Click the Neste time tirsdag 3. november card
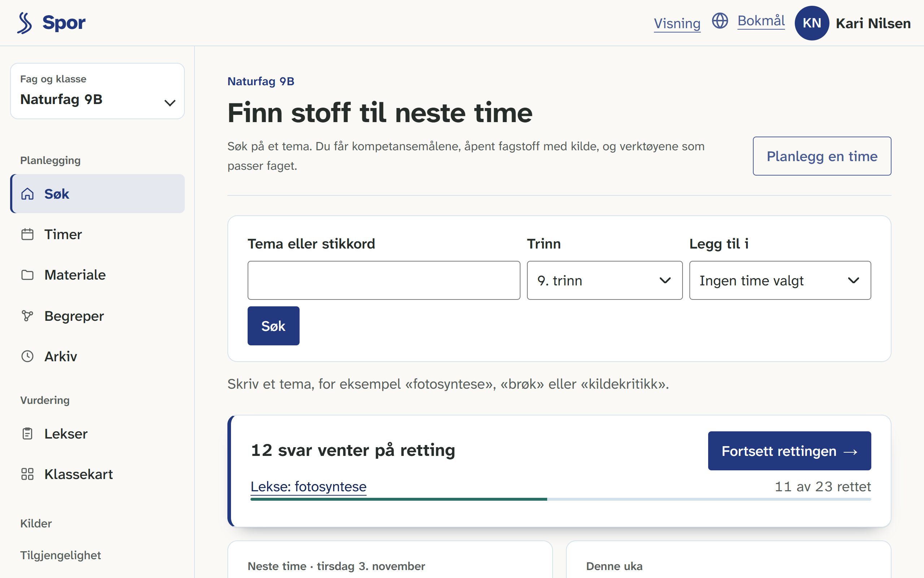Image resolution: width=924 pixels, height=578 pixels. click(390, 560)
